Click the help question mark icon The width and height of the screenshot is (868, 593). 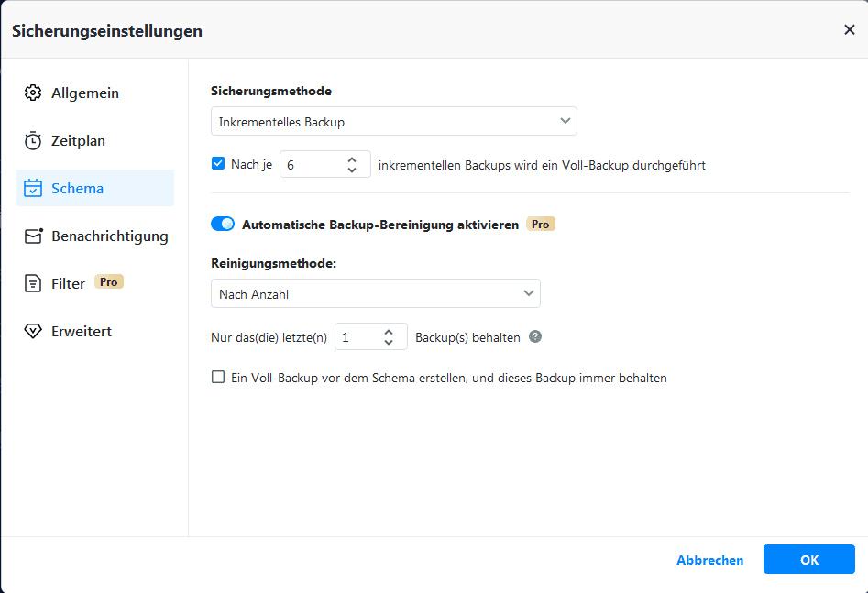pos(535,336)
